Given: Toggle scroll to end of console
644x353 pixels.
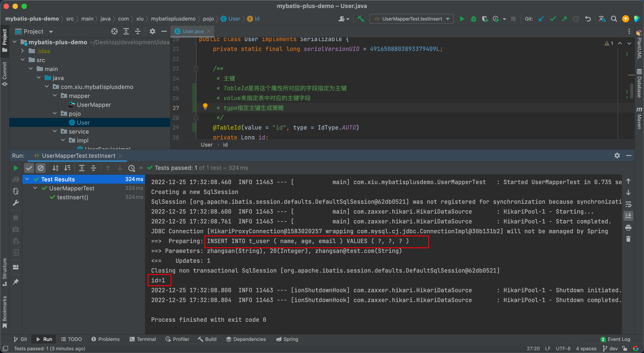Looking at the screenshot, I should point(628,215).
